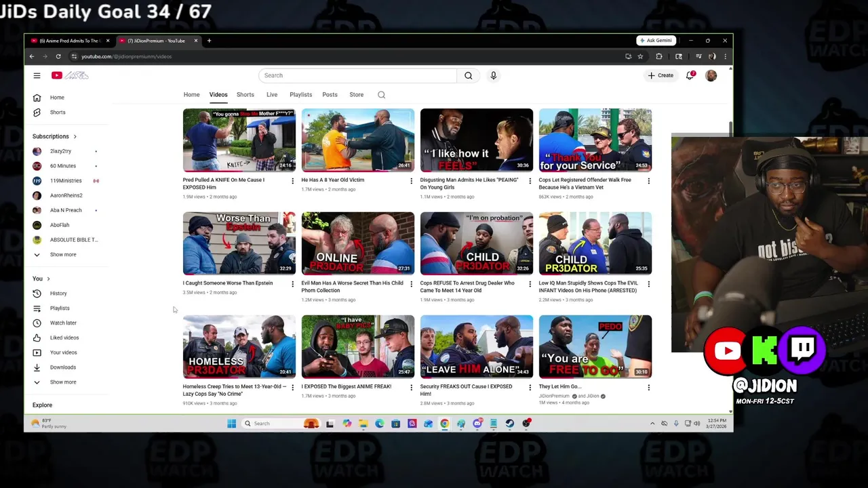The image size is (868, 488).
Task: Select the channel Live tab
Action: 272,95
